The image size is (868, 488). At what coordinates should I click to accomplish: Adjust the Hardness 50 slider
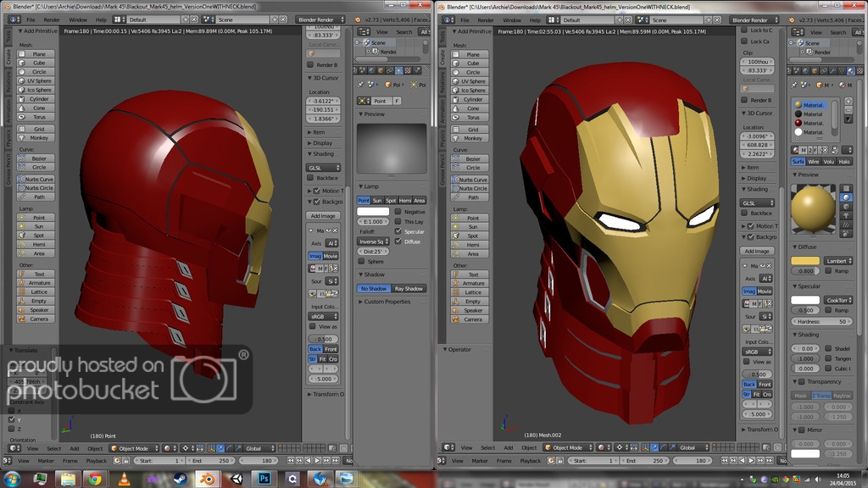pyautogui.click(x=822, y=321)
